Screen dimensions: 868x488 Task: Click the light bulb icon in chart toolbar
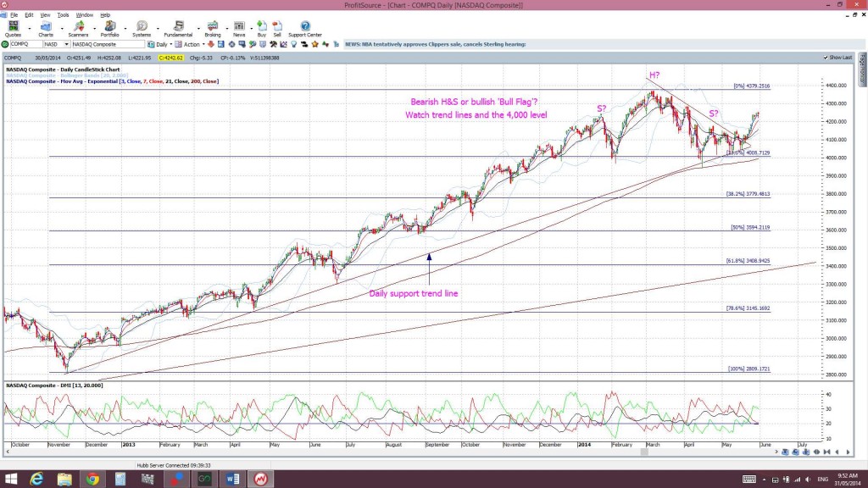[294, 44]
